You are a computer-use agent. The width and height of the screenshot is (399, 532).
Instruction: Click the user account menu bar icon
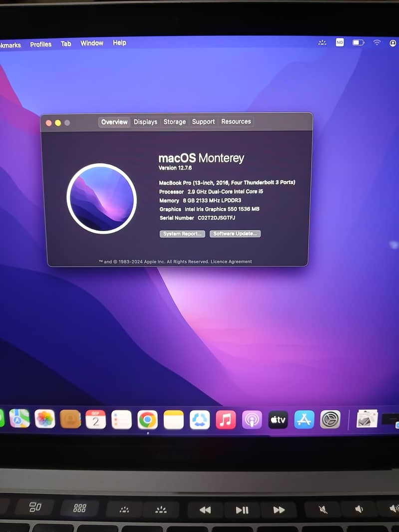393,43
